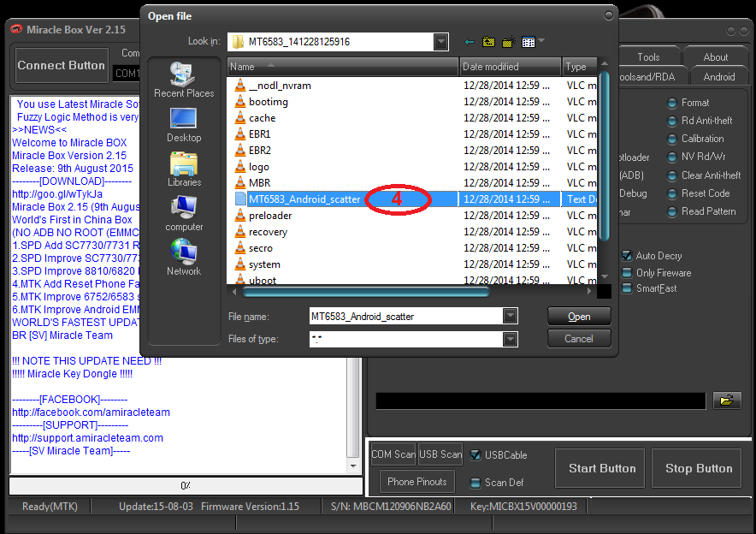Open Network in the sidebar
The height and width of the screenshot is (534, 756).
tap(184, 258)
